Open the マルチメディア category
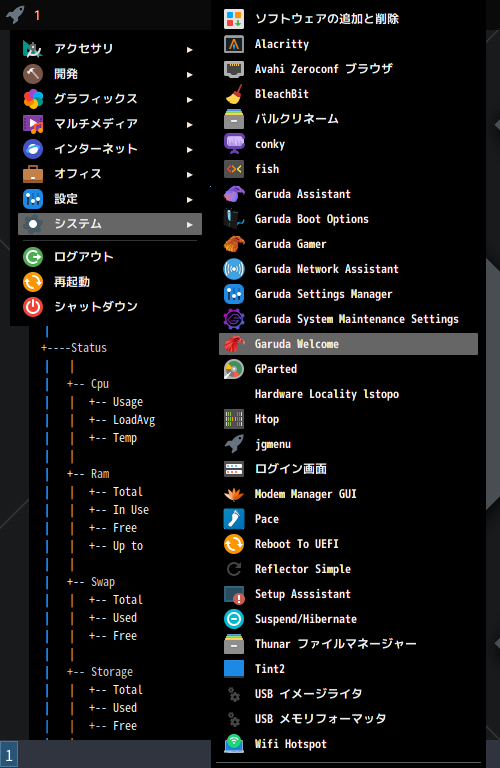 pyautogui.click(x=110, y=123)
